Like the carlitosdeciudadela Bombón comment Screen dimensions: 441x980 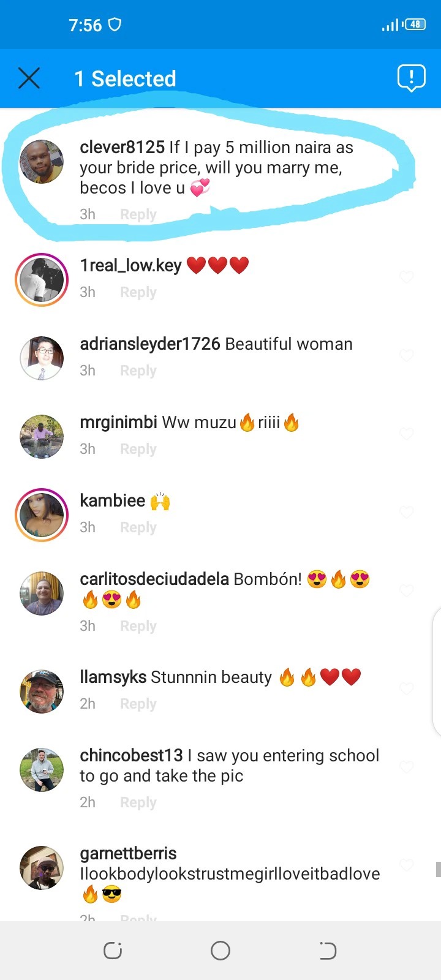coord(407,590)
